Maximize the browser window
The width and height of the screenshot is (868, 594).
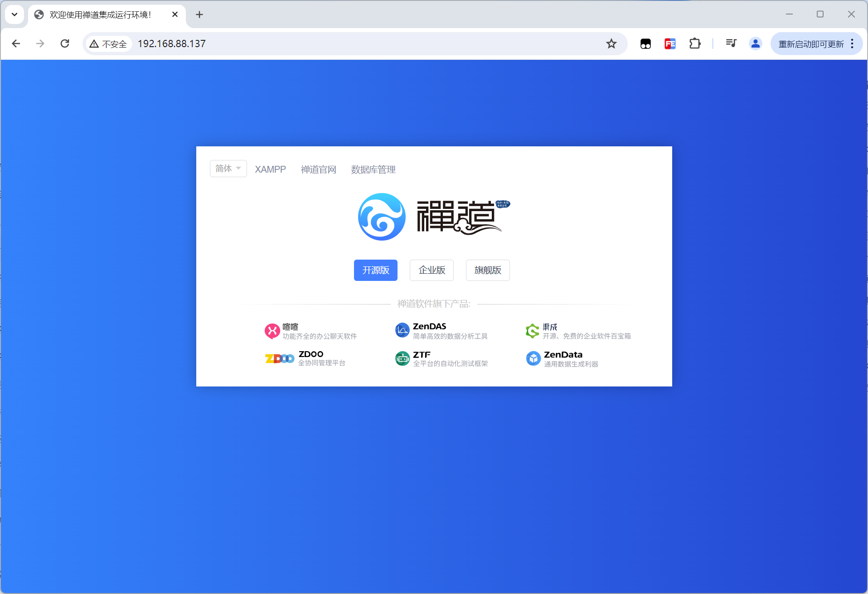point(820,14)
